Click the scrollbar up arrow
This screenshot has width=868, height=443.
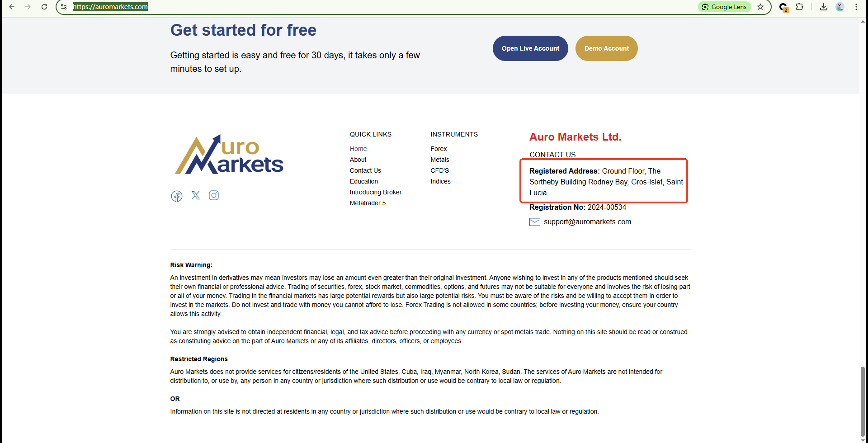[x=863, y=21]
